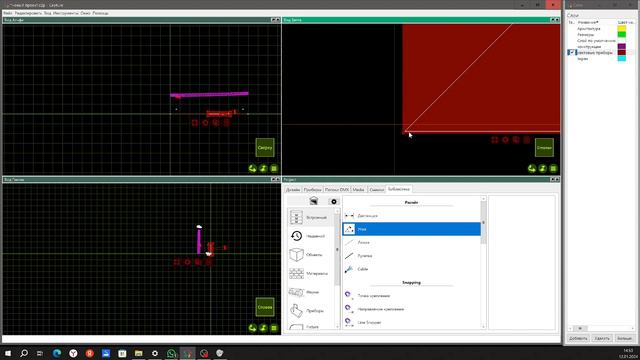Screen dimensions: 640x360
Task: Click Add button in Layers panel
Action: click(578, 338)
